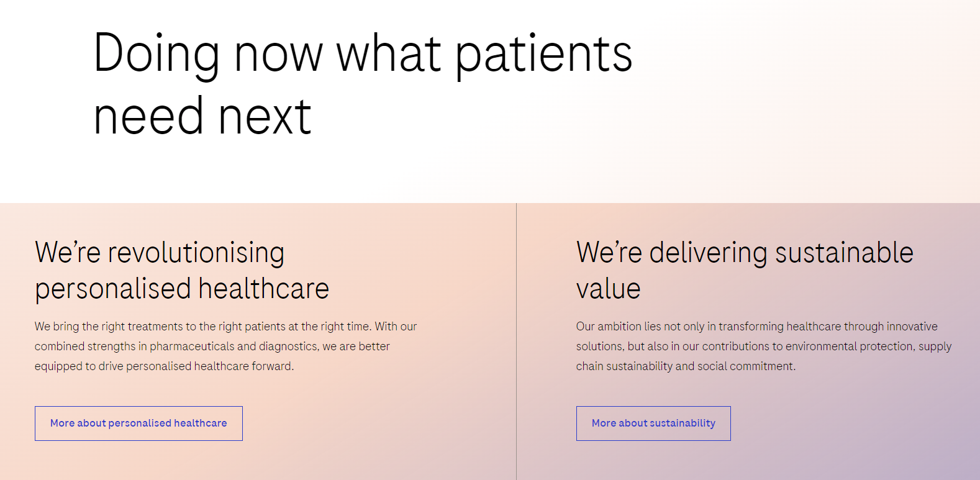The height and width of the screenshot is (480, 980).
Task: Click the sentence starting 'We bring the right treatments'
Action: pyautogui.click(x=202, y=327)
